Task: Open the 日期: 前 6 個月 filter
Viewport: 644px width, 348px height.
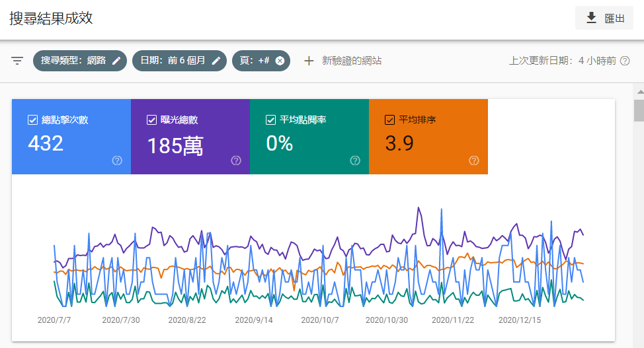Action: pyautogui.click(x=173, y=61)
